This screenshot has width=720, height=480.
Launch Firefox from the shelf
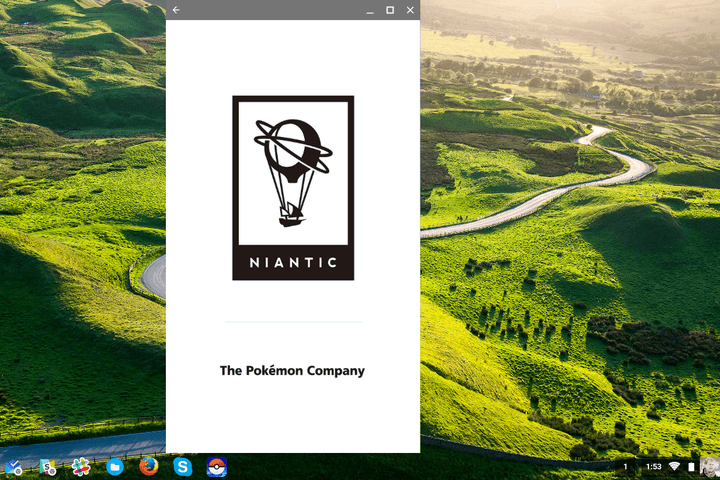click(149, 467)
